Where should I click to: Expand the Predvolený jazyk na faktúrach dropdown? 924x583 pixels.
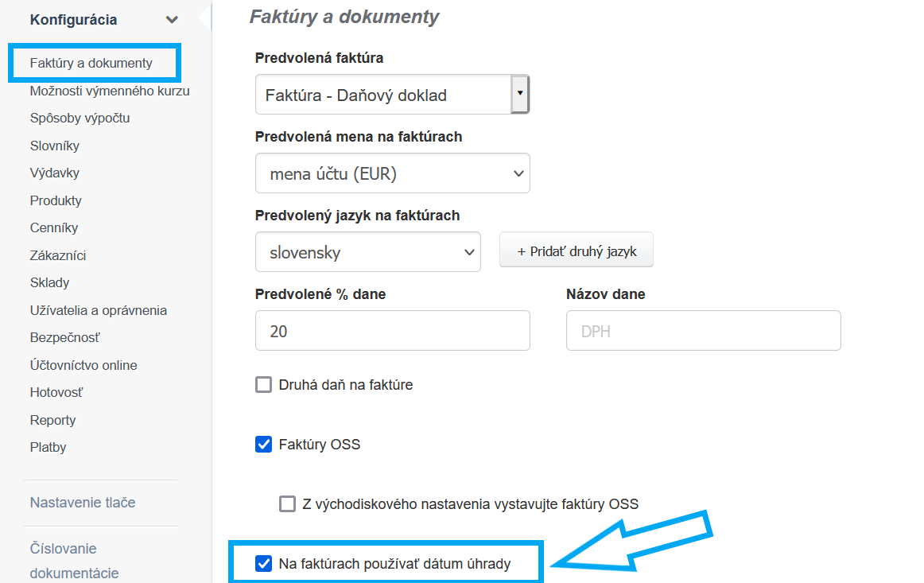click(368, 253)
